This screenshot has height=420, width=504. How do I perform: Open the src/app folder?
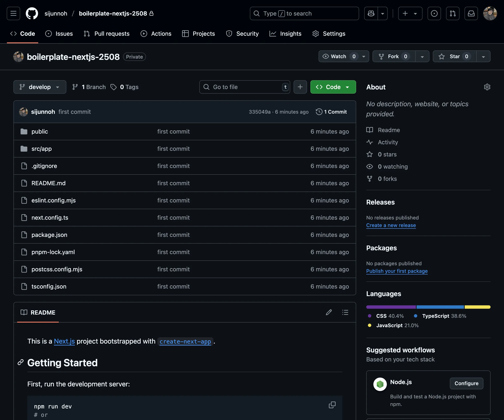tap(42, 149)
